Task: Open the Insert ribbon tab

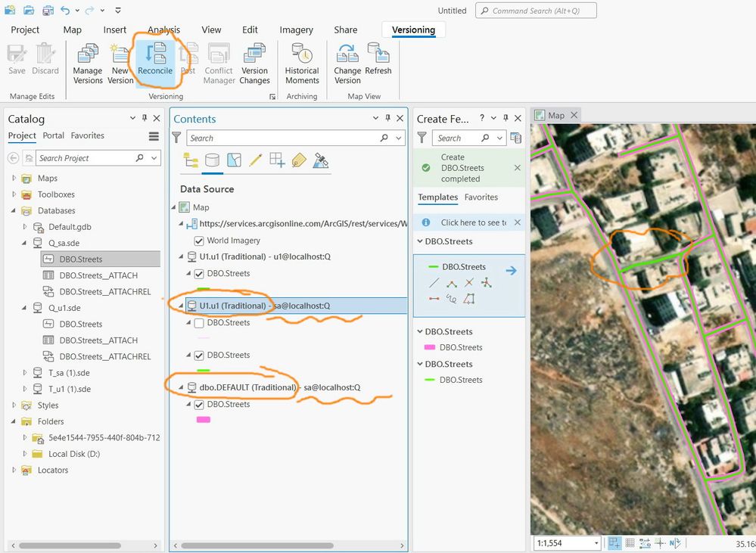Action: point(115,30)
